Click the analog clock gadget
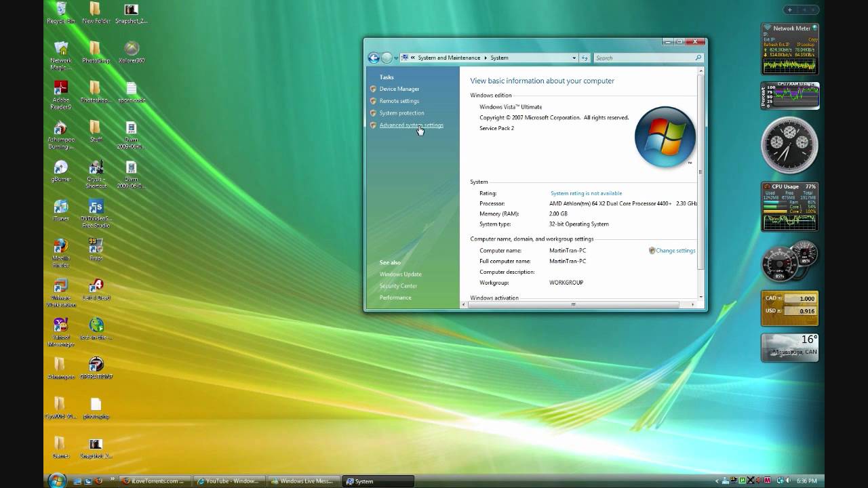 (789, 144)
